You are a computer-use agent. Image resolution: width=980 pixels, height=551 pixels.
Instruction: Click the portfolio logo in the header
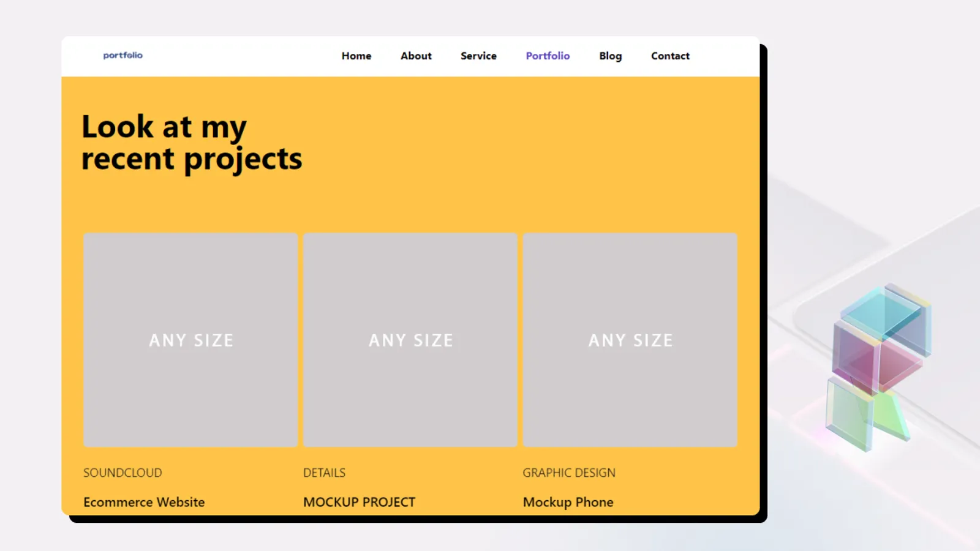click(x=123, y=55)
